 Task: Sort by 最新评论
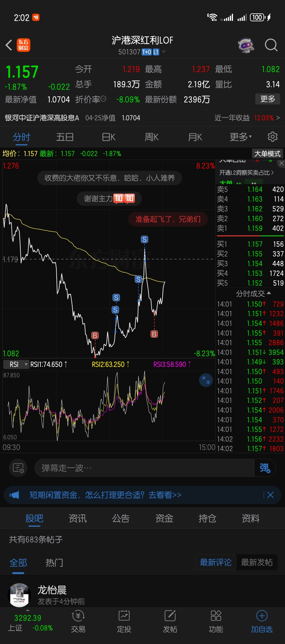point(216,562)
